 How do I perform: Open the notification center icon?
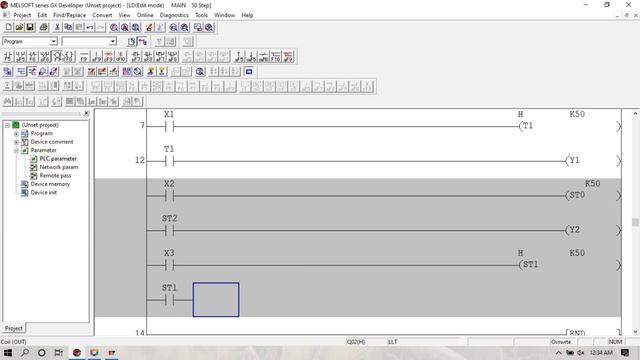click(x=625, y=353)
